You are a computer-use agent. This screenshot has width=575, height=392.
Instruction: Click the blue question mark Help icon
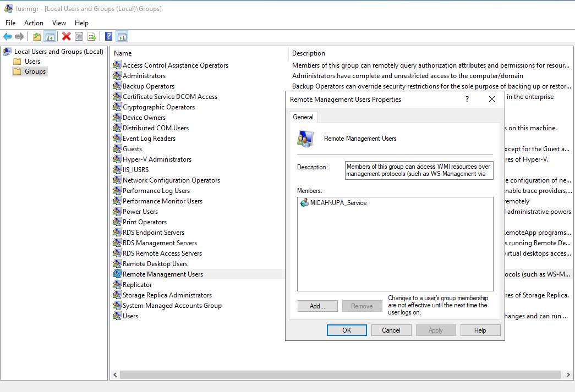coord(109,37)
